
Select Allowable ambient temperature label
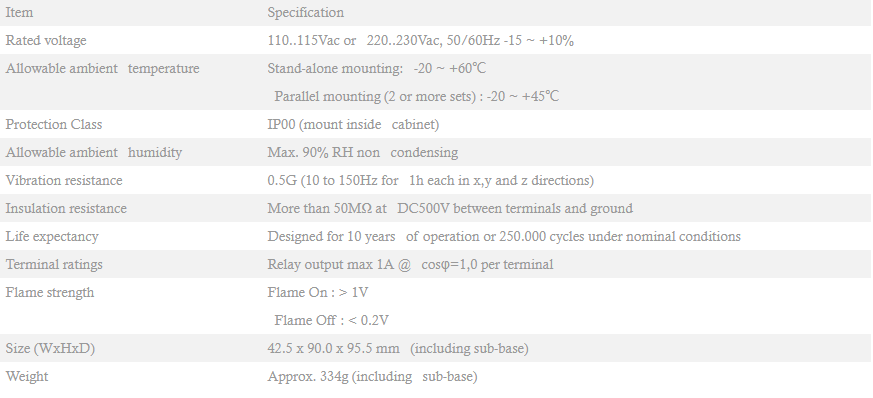tap(102, 68)
